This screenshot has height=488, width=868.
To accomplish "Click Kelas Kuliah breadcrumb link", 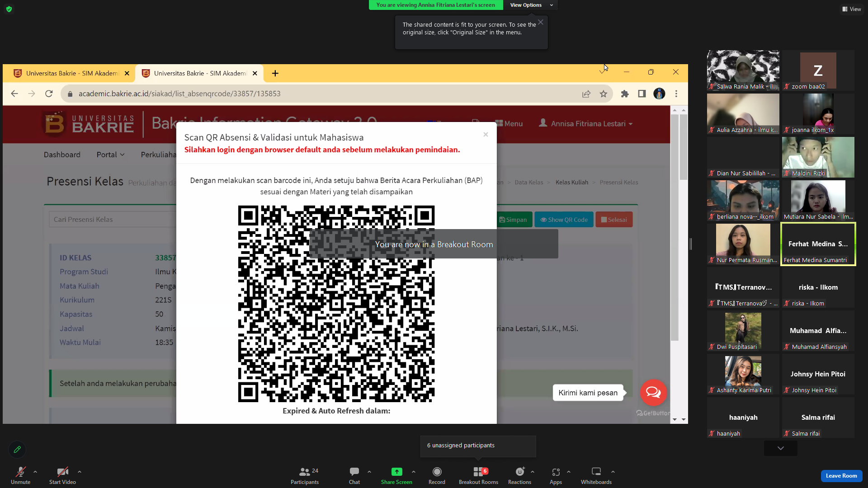I will 572,182.
